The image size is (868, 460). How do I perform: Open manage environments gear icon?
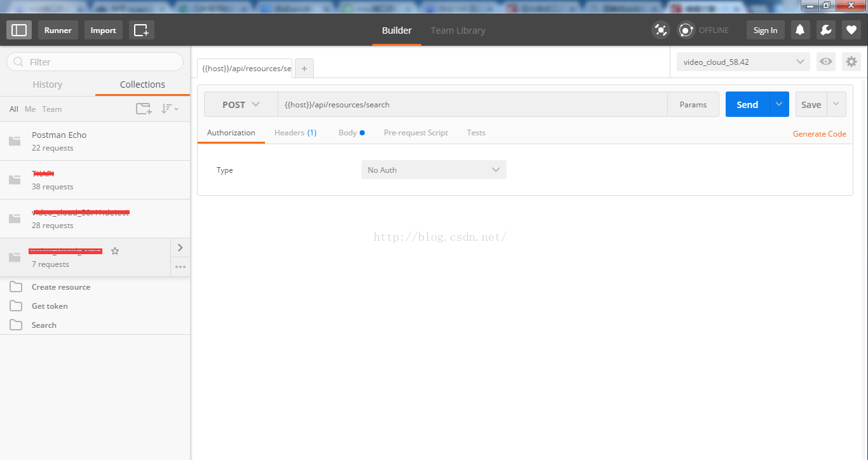pos(851,62)
